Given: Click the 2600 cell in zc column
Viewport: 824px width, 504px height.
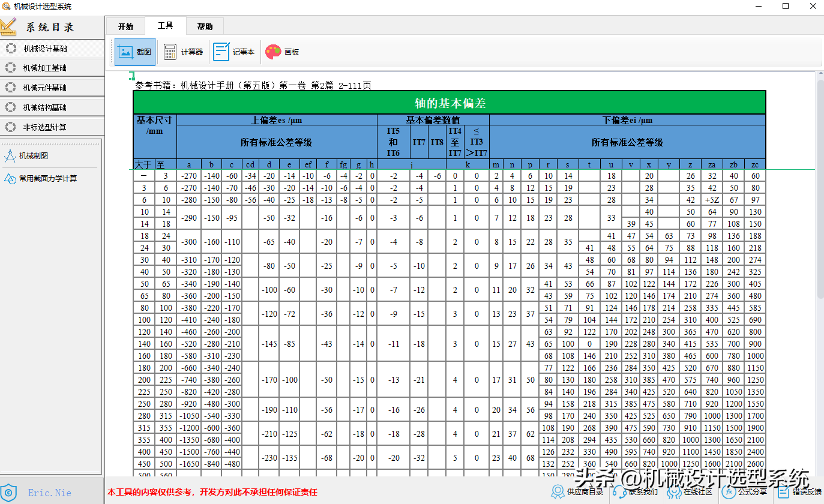Looking at the screenshot, I should click(756, 464).
